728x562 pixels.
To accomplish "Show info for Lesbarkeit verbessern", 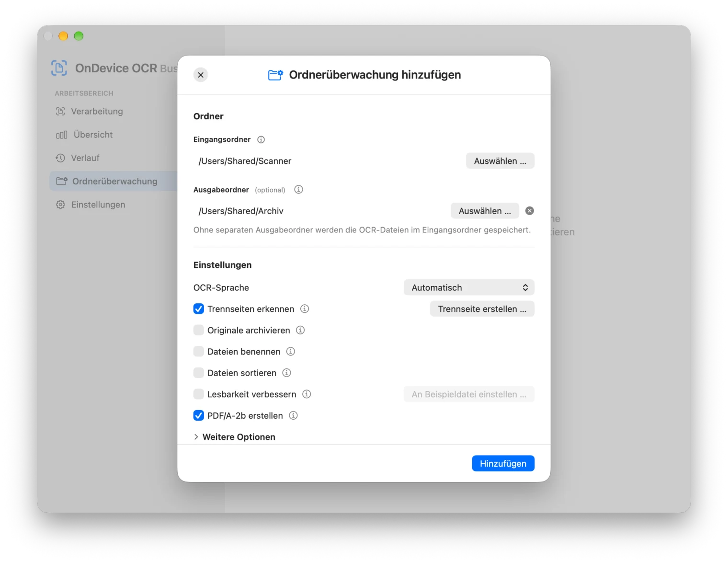I will point(307,394).
